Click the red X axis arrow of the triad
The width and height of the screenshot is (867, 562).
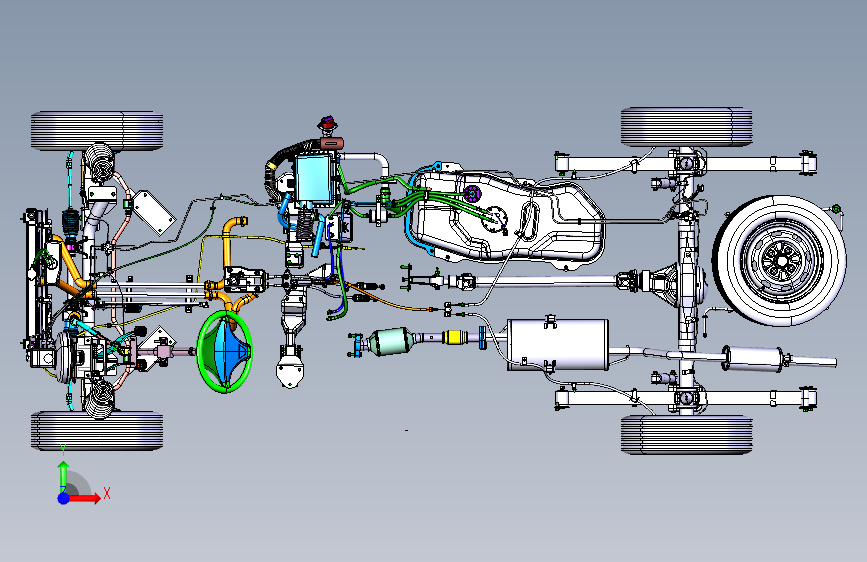click(x=84, y=498)
